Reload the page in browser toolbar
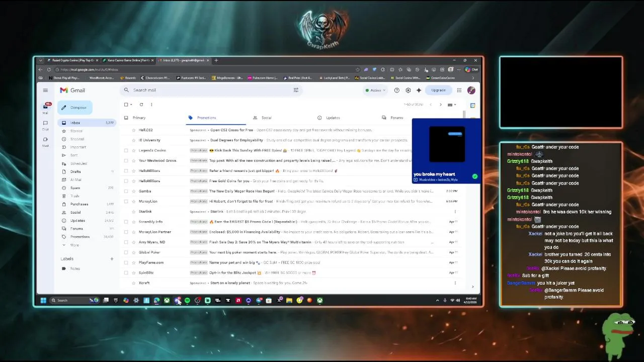 (49, 69)
